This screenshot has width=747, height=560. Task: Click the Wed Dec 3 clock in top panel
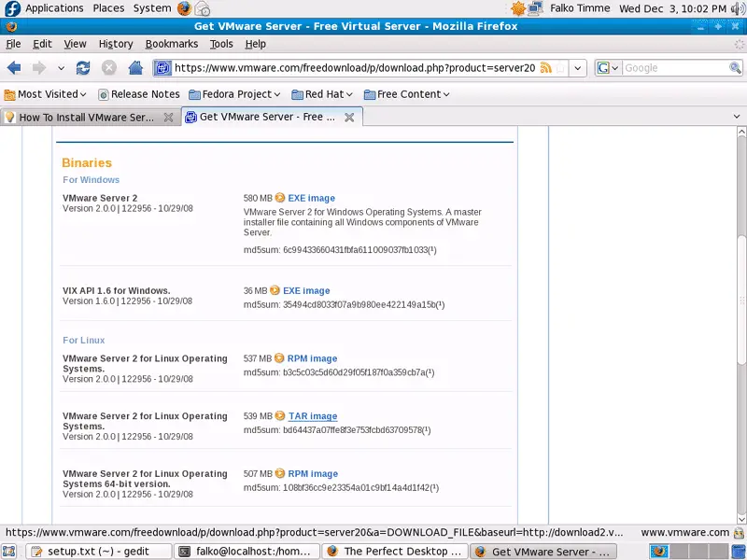(672, 8)
